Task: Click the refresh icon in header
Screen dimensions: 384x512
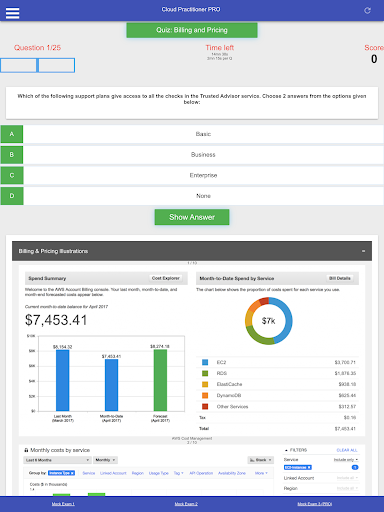Action: pyautogui.click(x=367, y=10)
